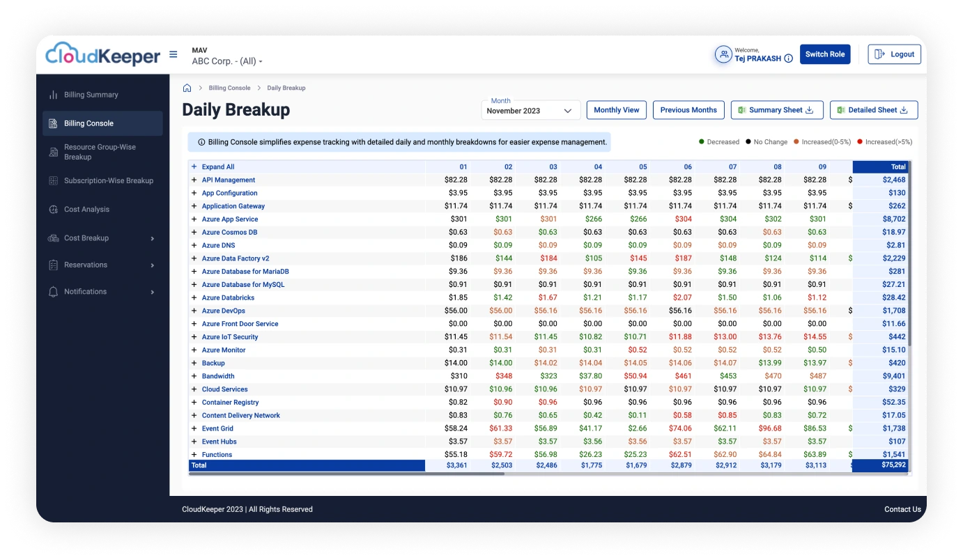The height and width of the screenshot is (560, 963).
Task: Click the CloudKeeper logo
Action: pos(103,54)
